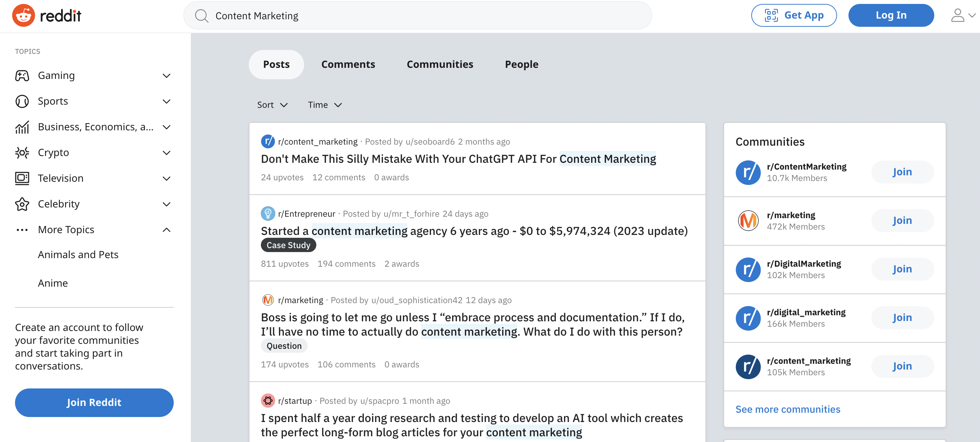Click r/marketing community avatar in sidebar
This screenshot has width=980, height=442.
748,220
